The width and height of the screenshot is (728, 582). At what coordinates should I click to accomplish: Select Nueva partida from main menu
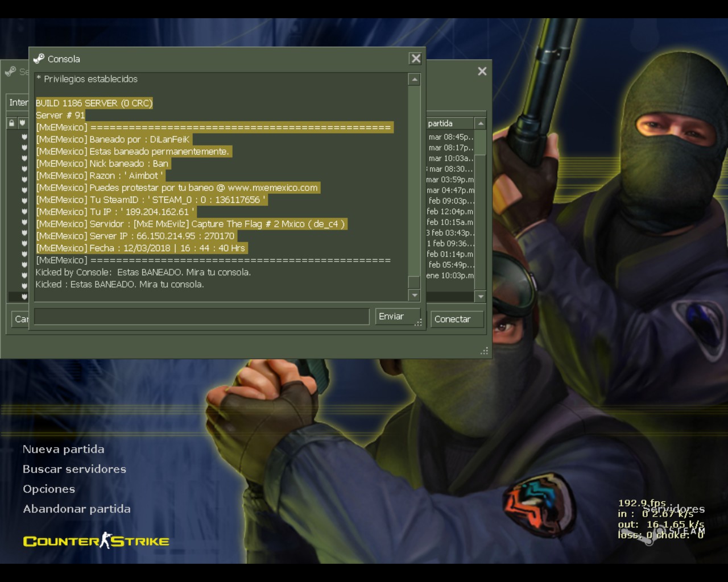[63, 449]
